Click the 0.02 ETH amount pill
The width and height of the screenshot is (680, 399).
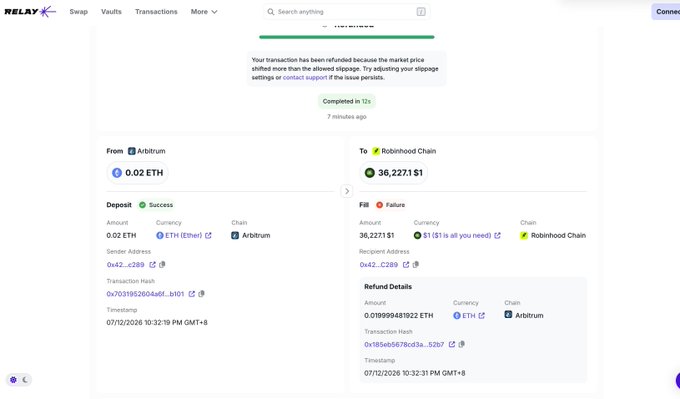137,173
